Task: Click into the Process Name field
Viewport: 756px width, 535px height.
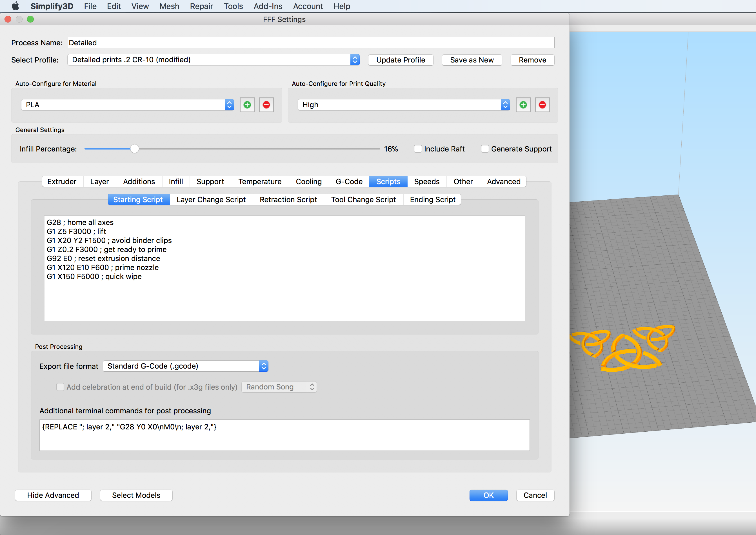Action: point(311,43)
